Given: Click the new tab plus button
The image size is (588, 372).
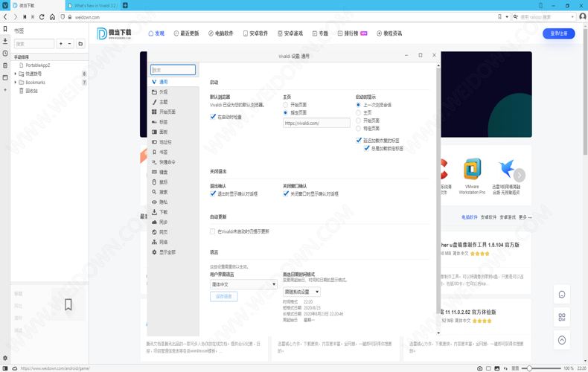Looking at the screenshot, I should 125,5.
